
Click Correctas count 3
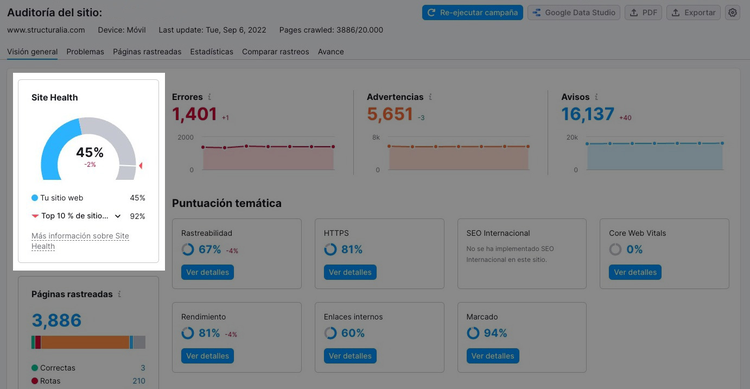coord(143,368)
